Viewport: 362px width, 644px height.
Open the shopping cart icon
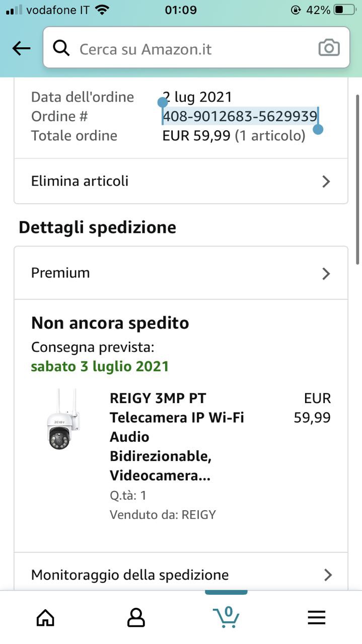[x=226, y=616]
